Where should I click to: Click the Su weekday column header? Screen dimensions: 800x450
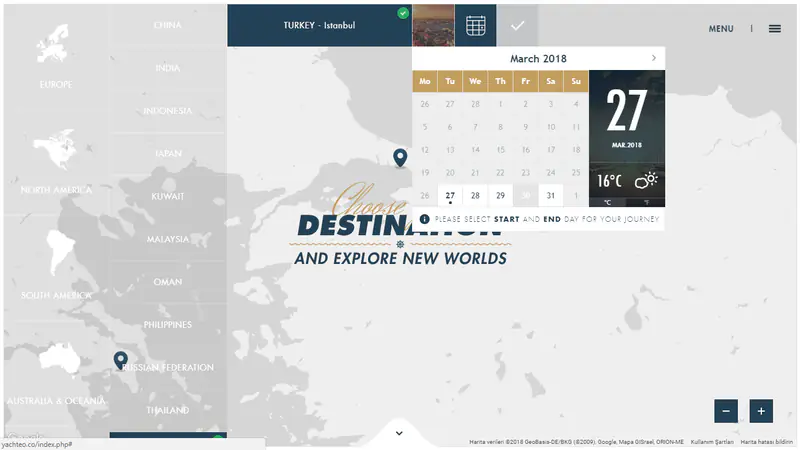[576, 81]
